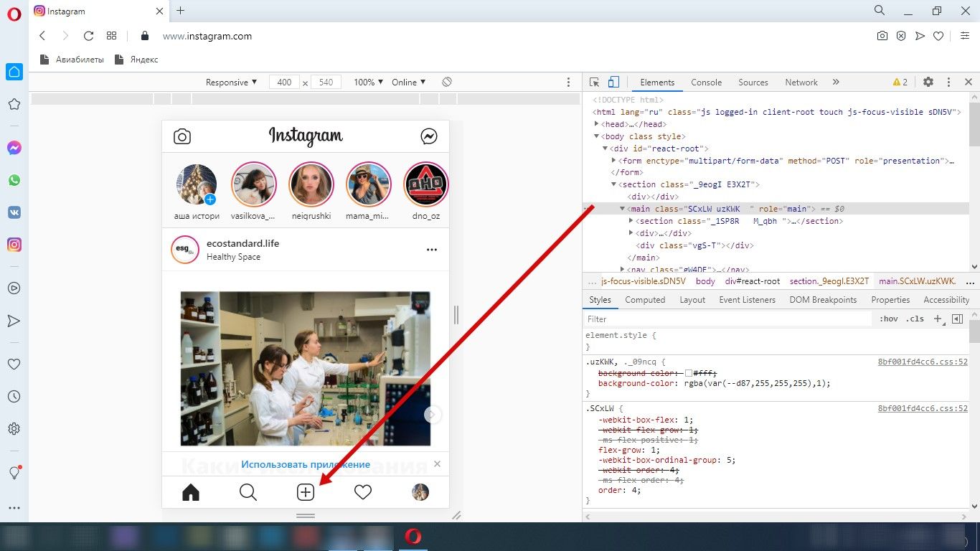Open vasilkova story thumbnail
The height and width of the screenshot is (551, 980).
coord(254,184)
